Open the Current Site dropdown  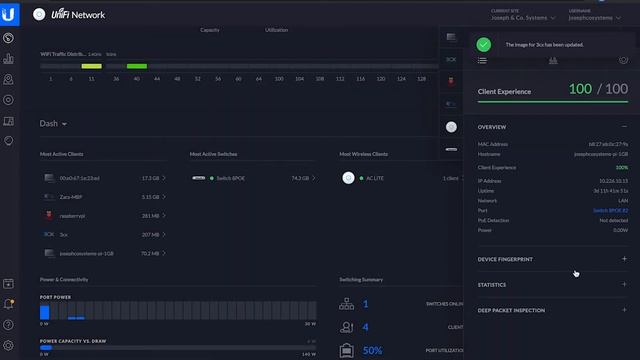pyautogui.click(x=523, y=18)
